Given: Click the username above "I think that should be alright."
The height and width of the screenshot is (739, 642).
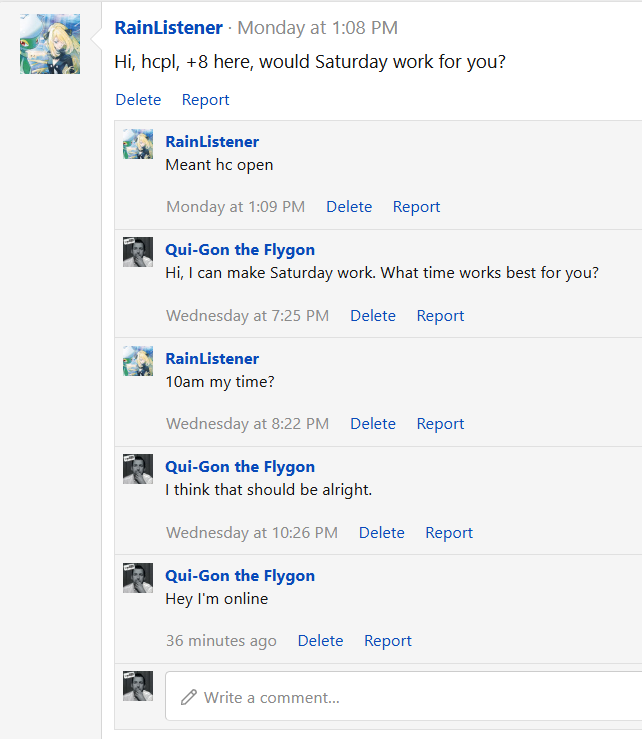Looking at the screenshot, I should pyautogui.click(x=240, y=467).
